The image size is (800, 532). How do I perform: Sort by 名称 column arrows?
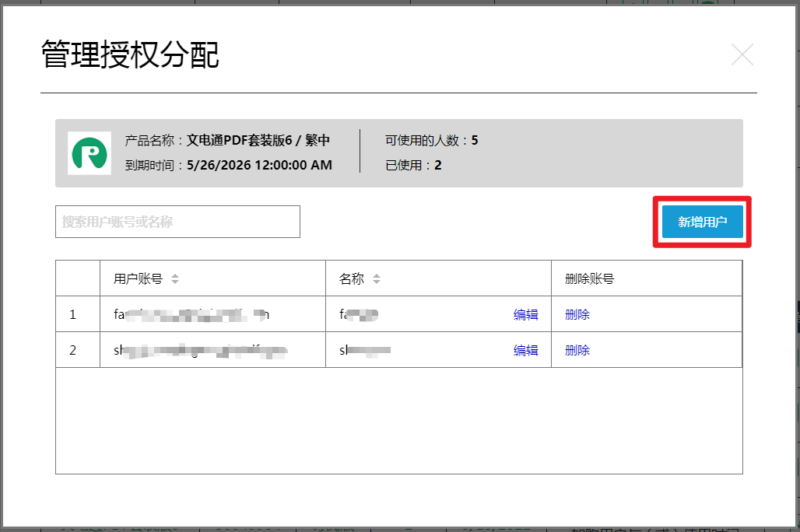tap(377, 279)
